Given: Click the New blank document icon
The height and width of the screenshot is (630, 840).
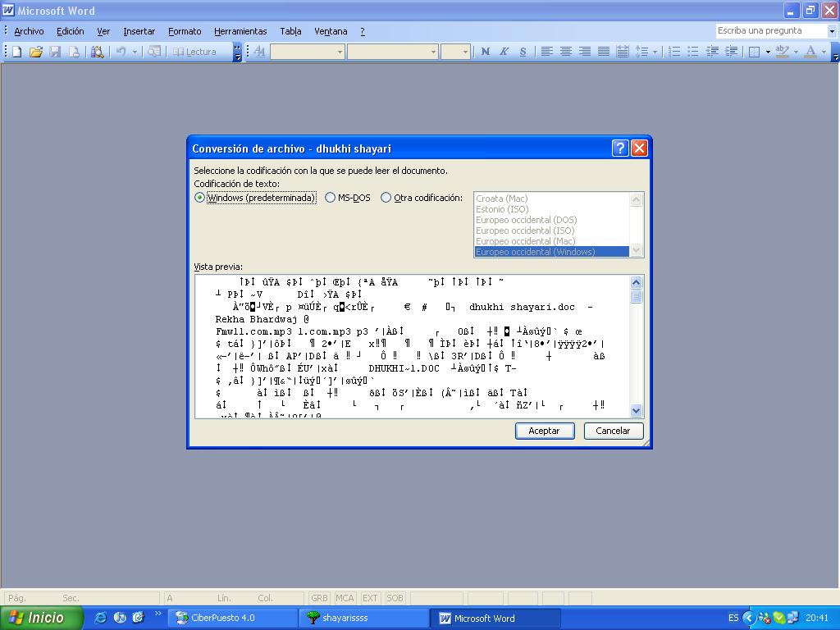Looking at the screenshot, I should pyautogui.click(x=17, y=52).
